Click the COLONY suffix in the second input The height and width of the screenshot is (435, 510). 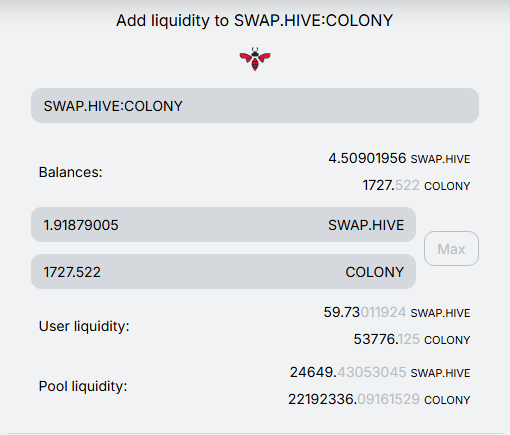point(375,272)
